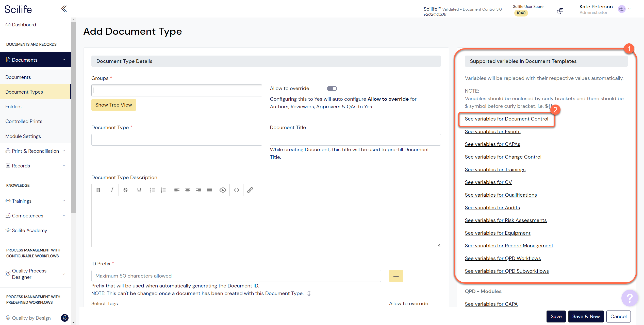Viewport: 644px width, 325px height.
Task: Click the Show Tree View button
Action: 113,105
